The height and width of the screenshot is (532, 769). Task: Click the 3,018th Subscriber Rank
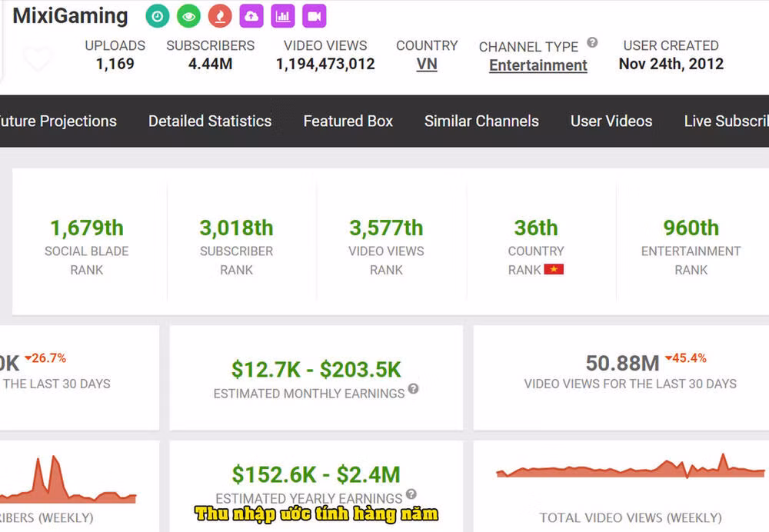pos(236,228)
